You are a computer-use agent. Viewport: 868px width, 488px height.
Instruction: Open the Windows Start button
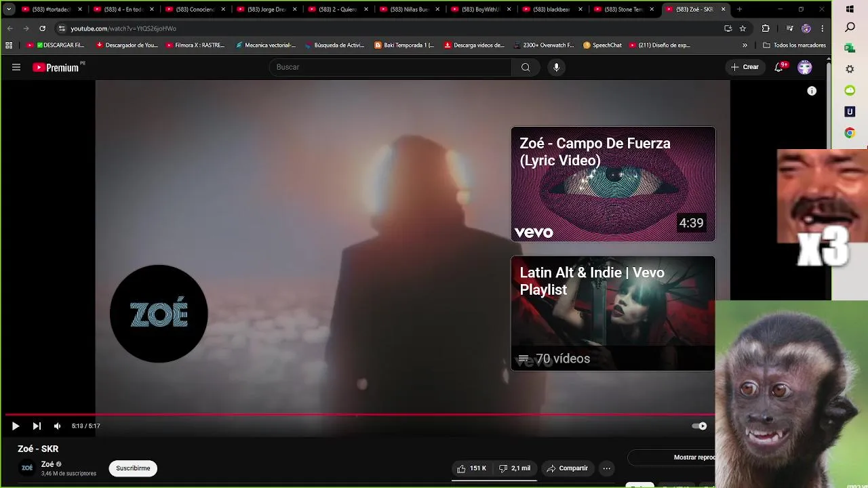[850, 9]
